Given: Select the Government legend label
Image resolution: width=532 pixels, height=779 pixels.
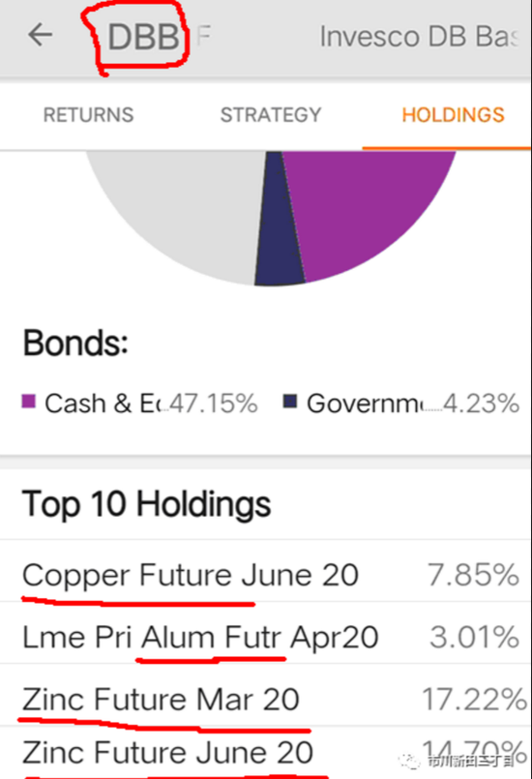Looking at the screenshot, I should coord(369,403).
